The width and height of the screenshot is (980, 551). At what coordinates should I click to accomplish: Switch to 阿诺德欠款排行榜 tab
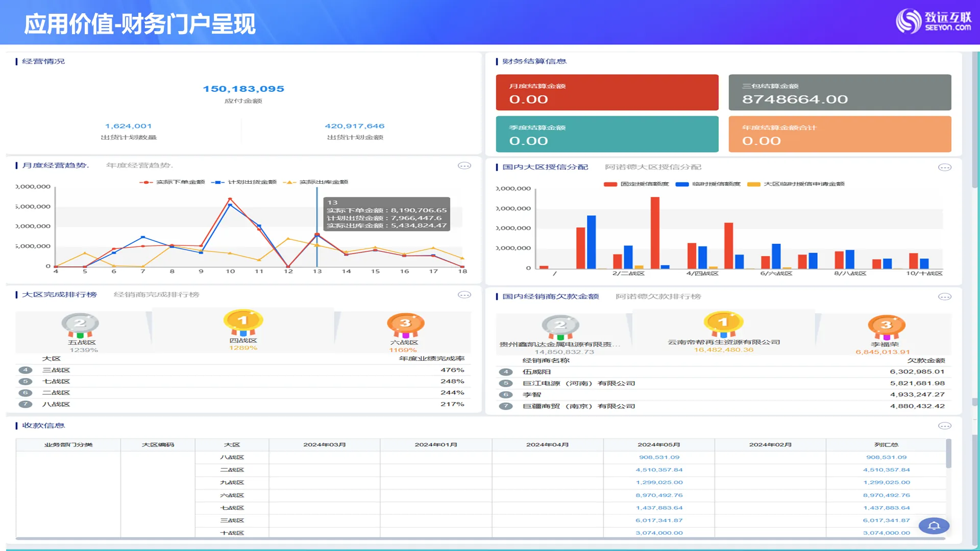click(x=658, y=297)
